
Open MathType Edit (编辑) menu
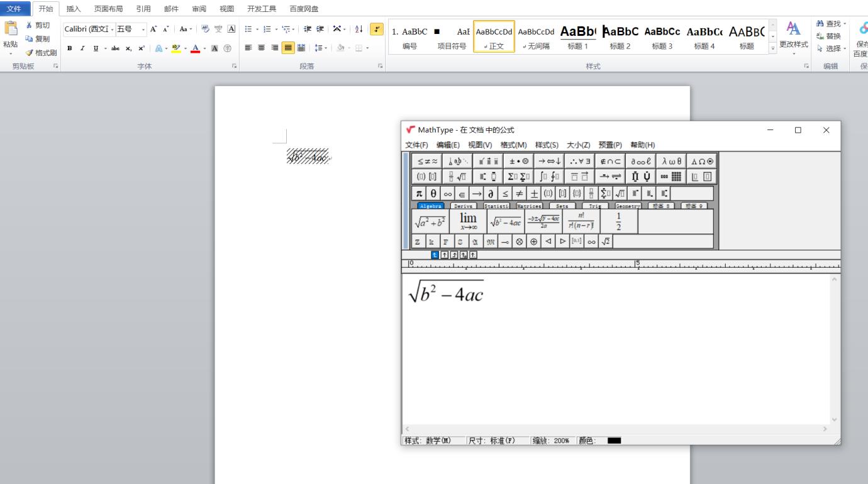pos(449,145)
